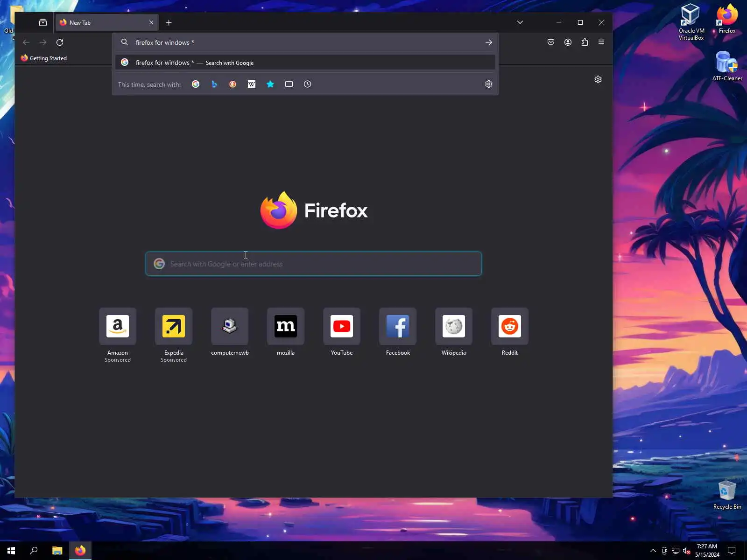Open taskbar clock showing 7:27 AM

pos(707,551)
